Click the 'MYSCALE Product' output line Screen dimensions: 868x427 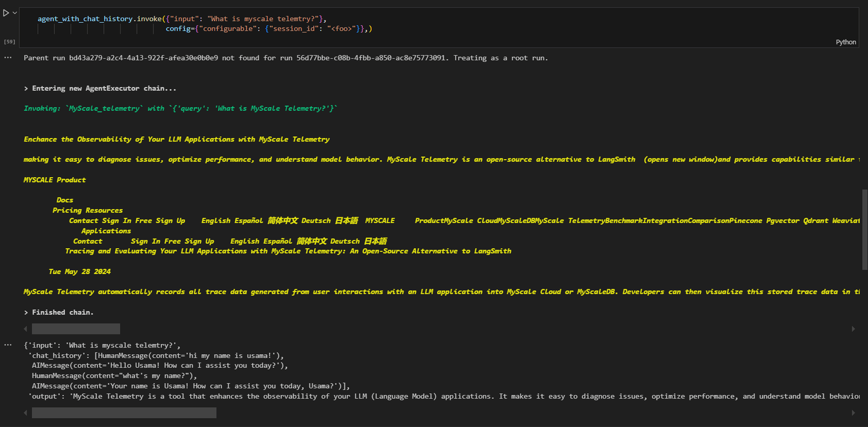[x=55, y=179]
